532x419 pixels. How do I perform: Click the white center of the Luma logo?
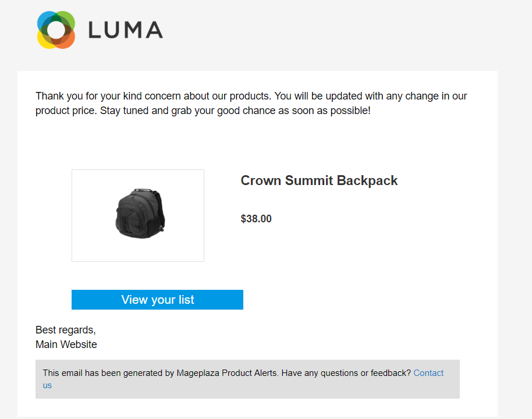click(x=56, y=30)
